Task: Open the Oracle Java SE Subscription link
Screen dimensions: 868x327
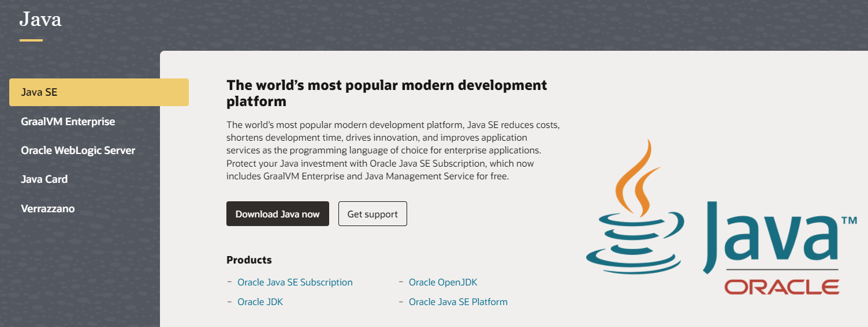Action: tap(295, 283)
